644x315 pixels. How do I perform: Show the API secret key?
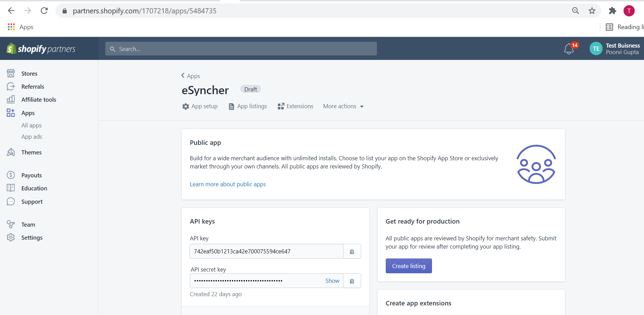coord(332,281)
